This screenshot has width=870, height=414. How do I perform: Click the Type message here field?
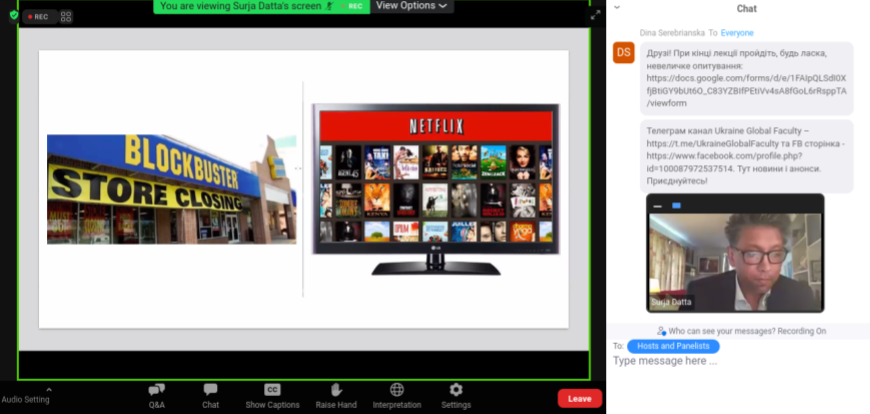(x=735, y=362)
